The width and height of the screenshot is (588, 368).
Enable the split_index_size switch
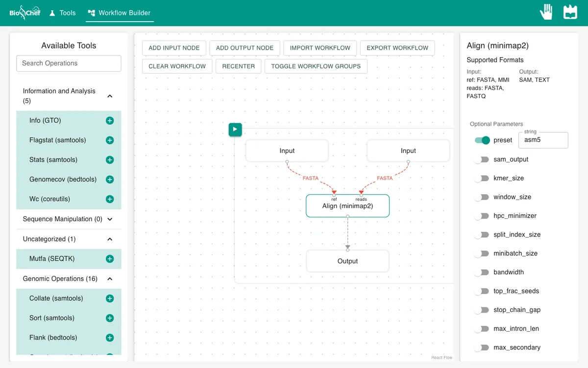482,235
